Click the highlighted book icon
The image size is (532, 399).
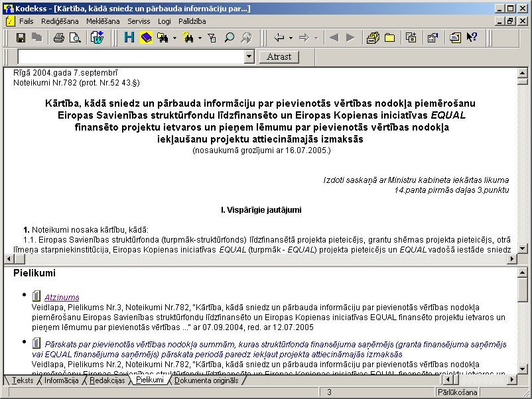[146, 38]
